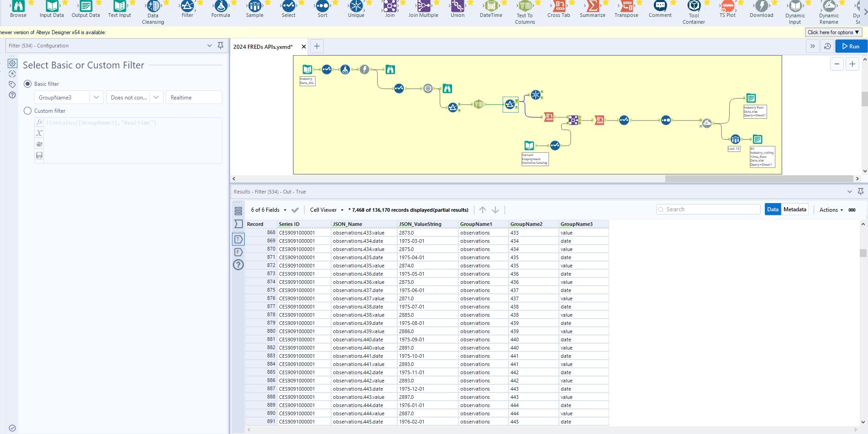Open the Actions menu in Results
This screenshot has width=868, height=434.
click(x=830, y=210)
